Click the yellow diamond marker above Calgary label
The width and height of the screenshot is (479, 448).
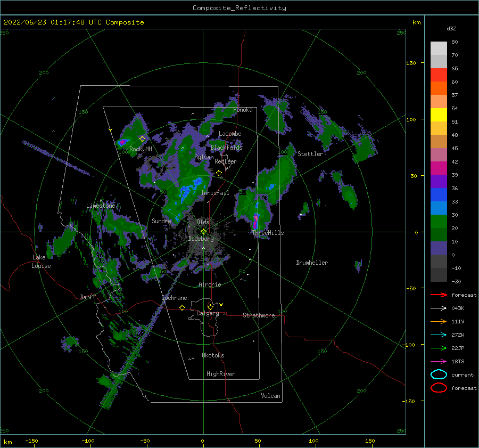(210, 307)
